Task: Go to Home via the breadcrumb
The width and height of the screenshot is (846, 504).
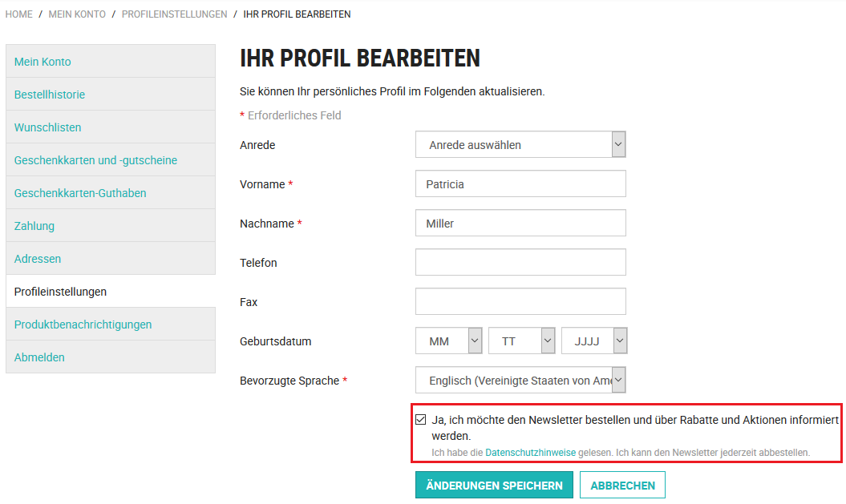Action: tap(18, 14)
